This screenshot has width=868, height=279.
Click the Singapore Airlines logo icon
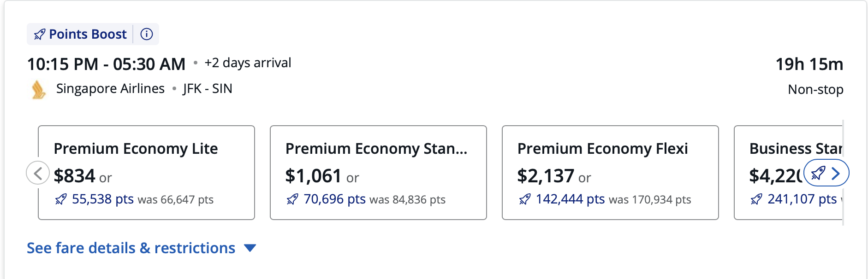click(39, 89)
